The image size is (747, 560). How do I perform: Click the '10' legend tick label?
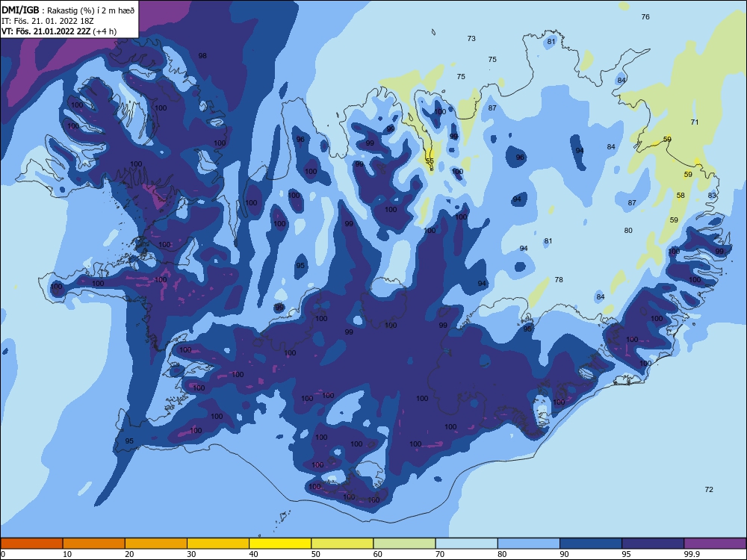coord(67,554)
